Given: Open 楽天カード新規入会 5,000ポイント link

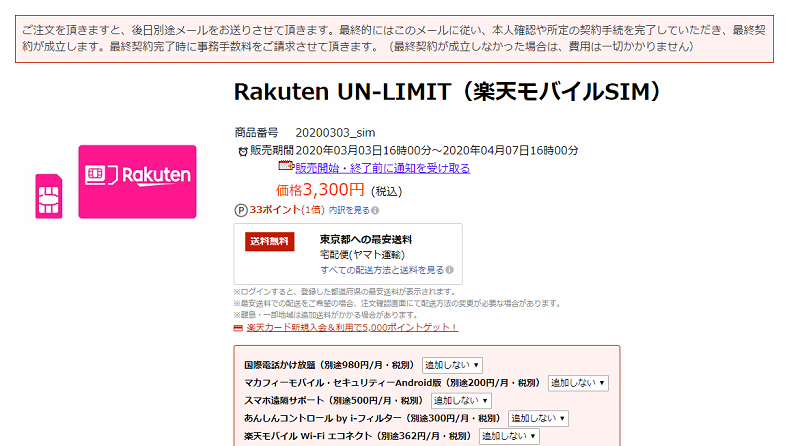Looking at the screenshot, I should pos(353,328).
